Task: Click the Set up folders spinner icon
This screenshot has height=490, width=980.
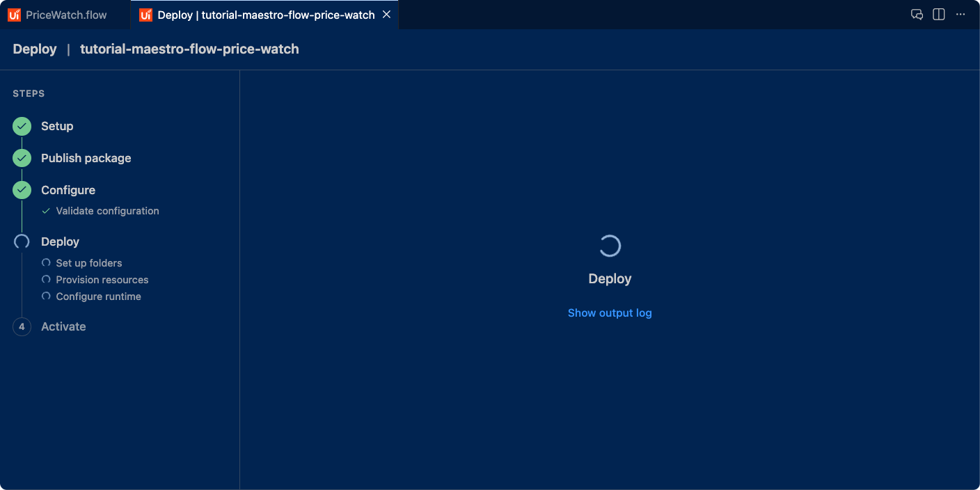Action: click(46, 263)
